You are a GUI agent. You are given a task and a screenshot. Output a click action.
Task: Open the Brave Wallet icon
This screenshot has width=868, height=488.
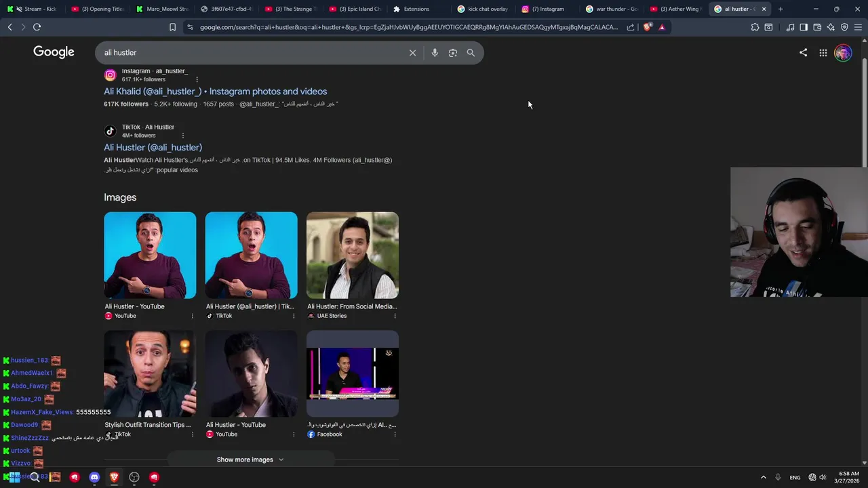click(x=817, y=27)
